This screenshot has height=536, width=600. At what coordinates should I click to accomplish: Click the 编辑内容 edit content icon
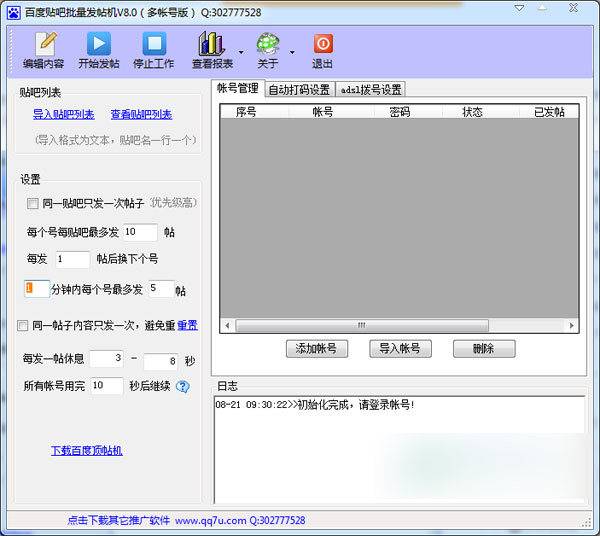[44, 45]
